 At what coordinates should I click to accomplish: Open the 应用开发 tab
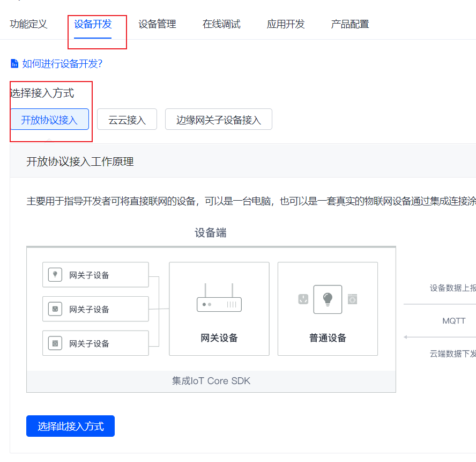(x=286, y=24)
